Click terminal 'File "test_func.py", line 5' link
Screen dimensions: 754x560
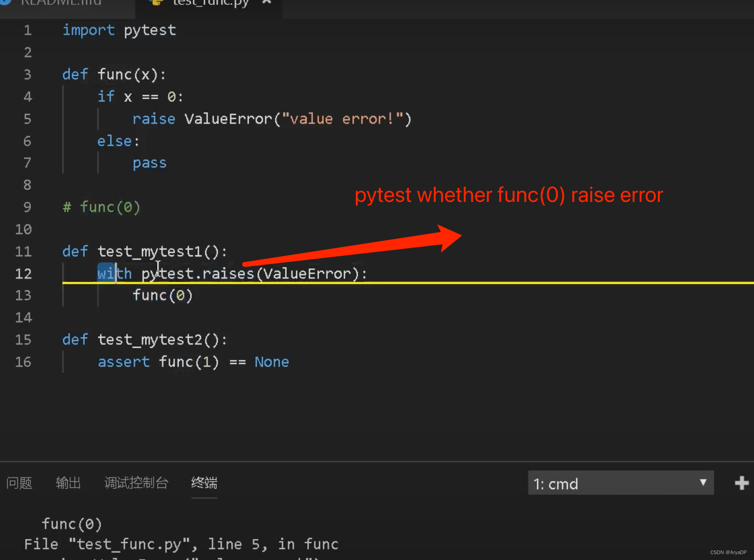pyautogui.click(x=145, y=544)
